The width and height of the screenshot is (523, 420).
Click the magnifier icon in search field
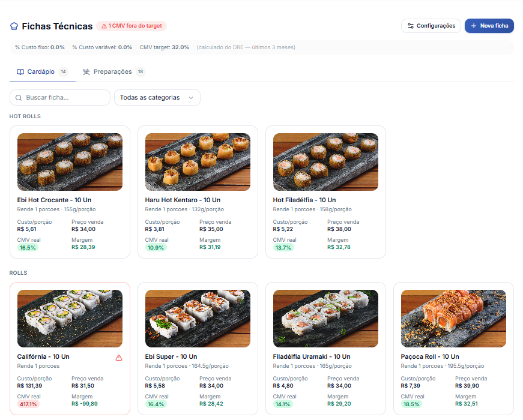click(x=19, y=98)
